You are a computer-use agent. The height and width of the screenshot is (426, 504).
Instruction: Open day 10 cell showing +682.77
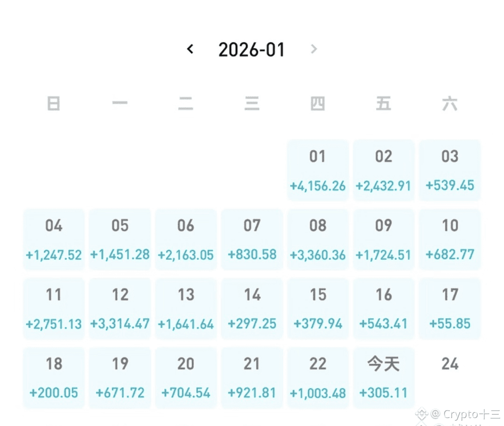(x=450, y=240)
